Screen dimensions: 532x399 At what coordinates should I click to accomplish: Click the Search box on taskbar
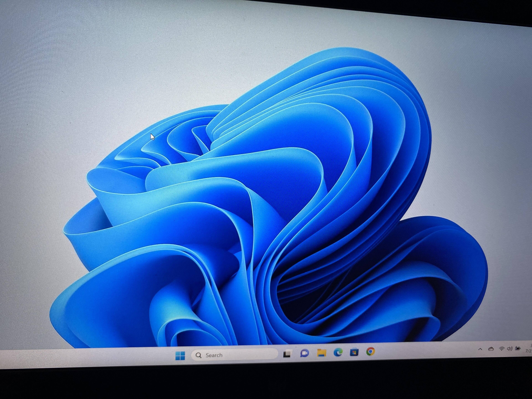pyautogui.click(x=241, y=355)
